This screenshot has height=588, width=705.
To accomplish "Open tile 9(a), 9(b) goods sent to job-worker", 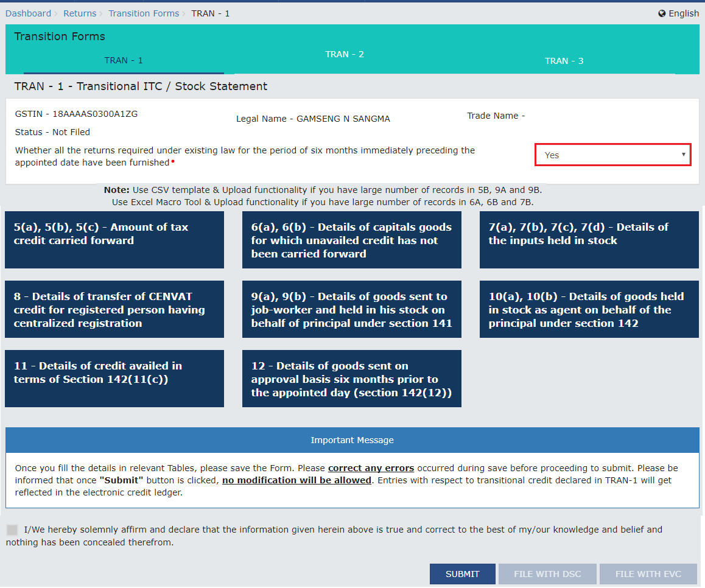I will 352,309.
